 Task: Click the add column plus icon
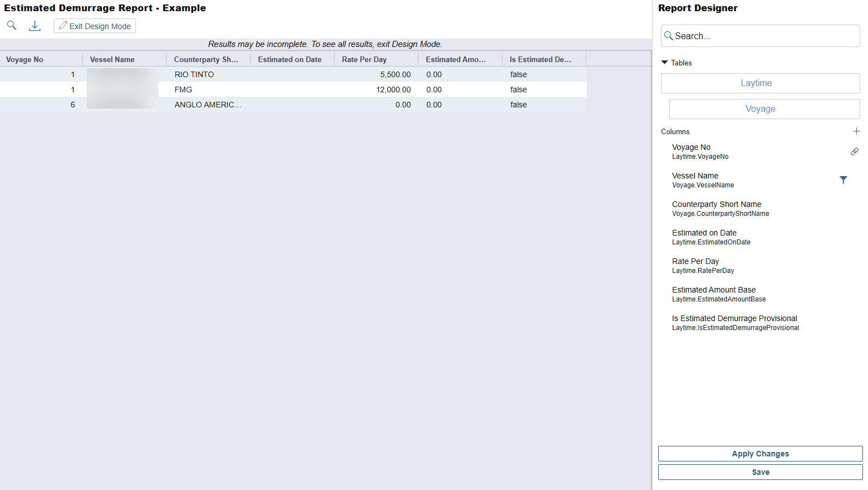point(856,131)
